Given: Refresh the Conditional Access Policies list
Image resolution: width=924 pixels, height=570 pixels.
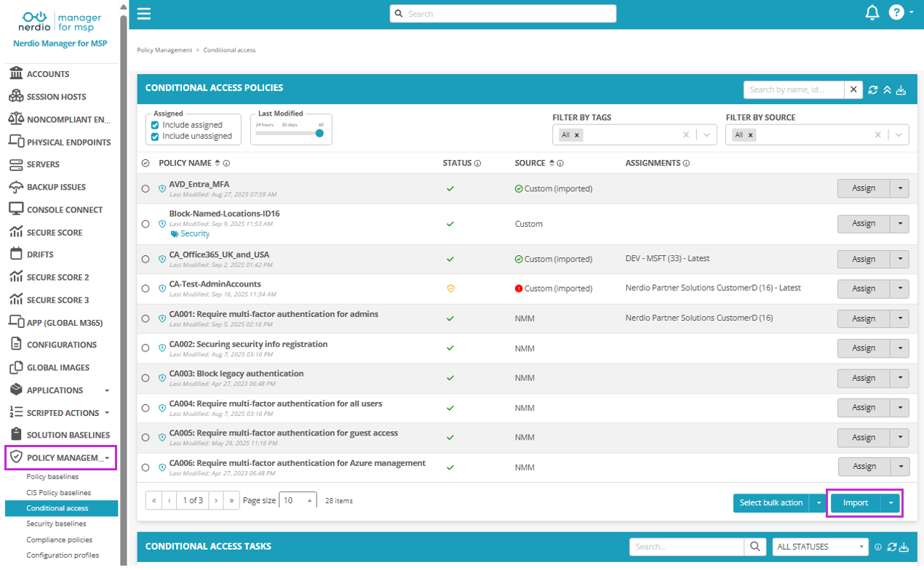Looking at the screenshot, I should pyautogui.click(x=873, y=90).
